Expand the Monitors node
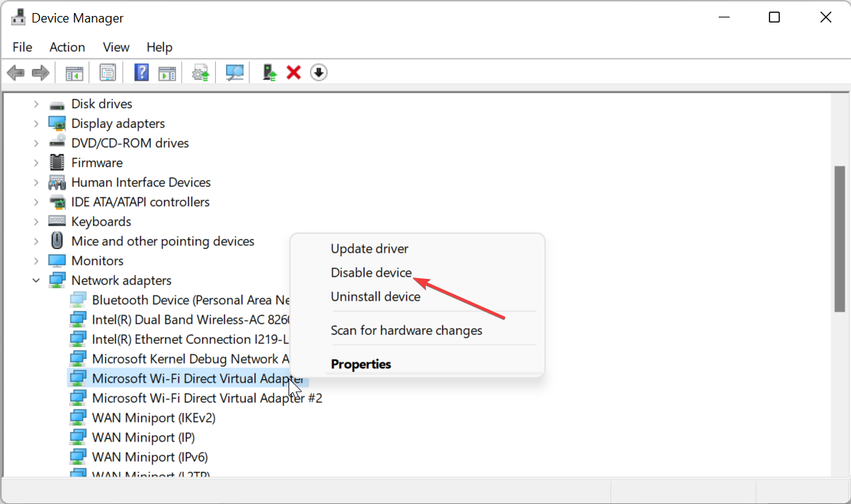Image resolution: width=851 pixels, height=504 pixels. (x=36, y=261)
